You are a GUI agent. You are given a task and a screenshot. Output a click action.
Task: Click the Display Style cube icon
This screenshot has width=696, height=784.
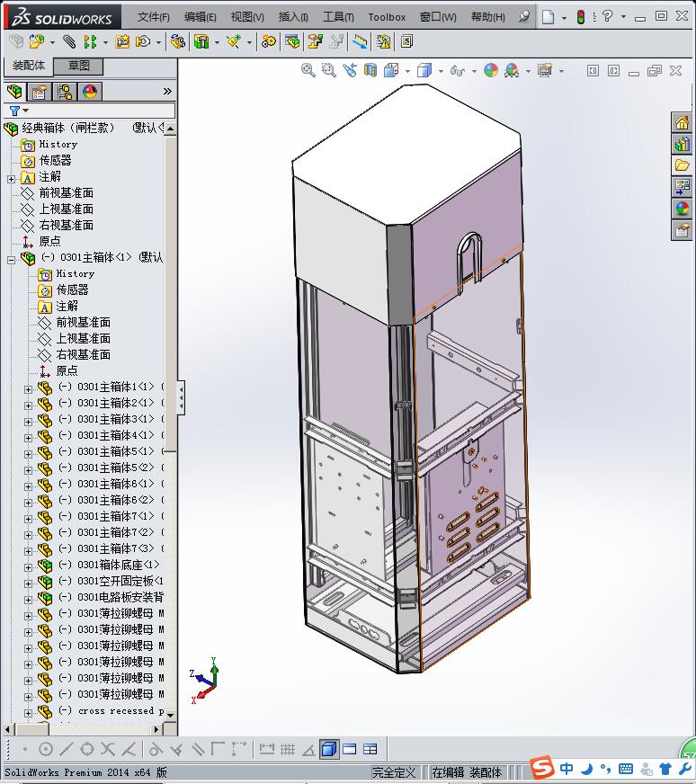424,70
